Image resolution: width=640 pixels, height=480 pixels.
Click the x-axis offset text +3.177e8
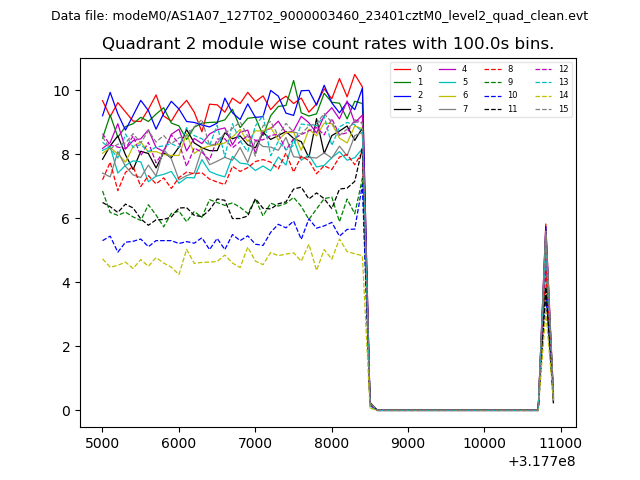(542, 461)
